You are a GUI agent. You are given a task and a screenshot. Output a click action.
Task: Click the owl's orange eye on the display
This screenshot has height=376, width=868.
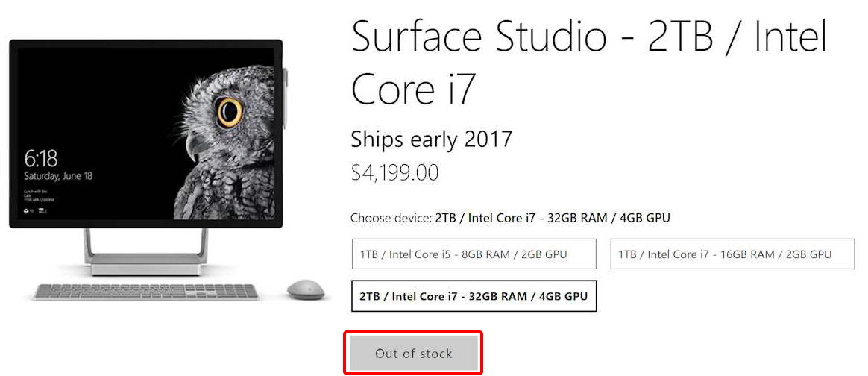229,112
